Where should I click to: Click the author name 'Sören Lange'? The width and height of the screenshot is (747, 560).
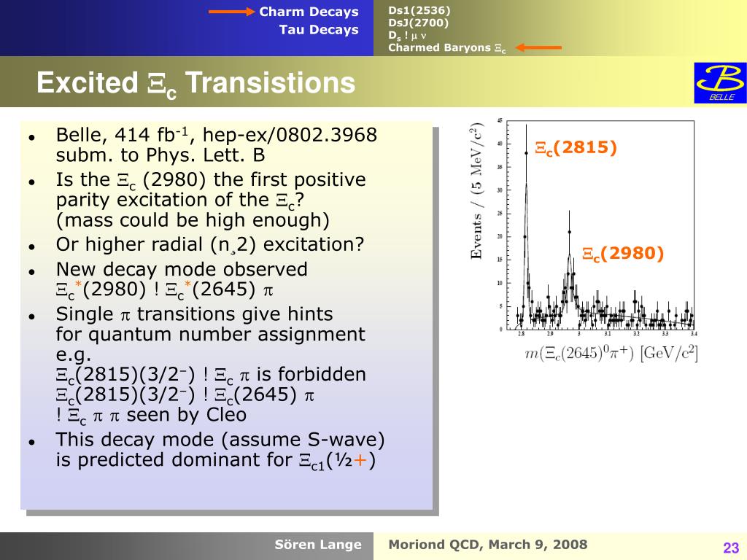click(318, 545)
